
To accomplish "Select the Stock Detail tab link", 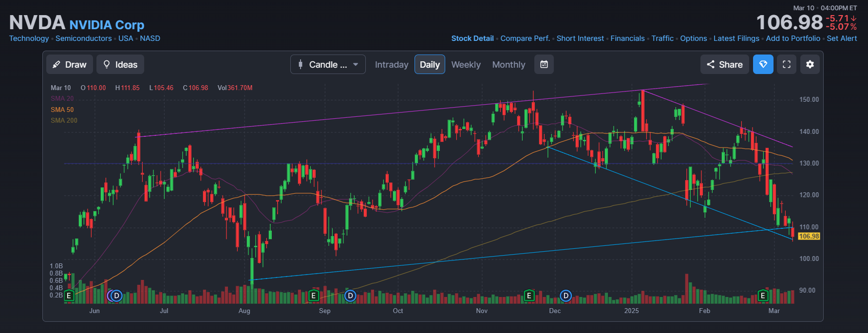I will point(472,38).
